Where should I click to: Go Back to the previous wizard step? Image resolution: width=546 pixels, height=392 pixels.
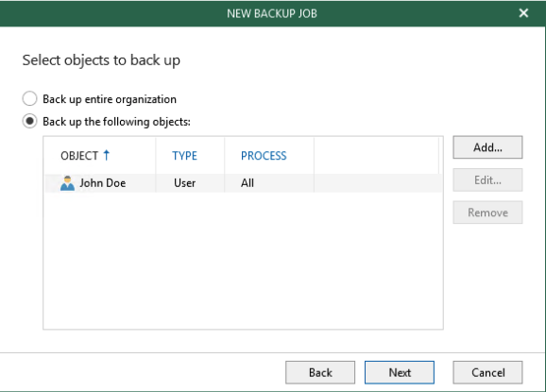click(320, 372)
